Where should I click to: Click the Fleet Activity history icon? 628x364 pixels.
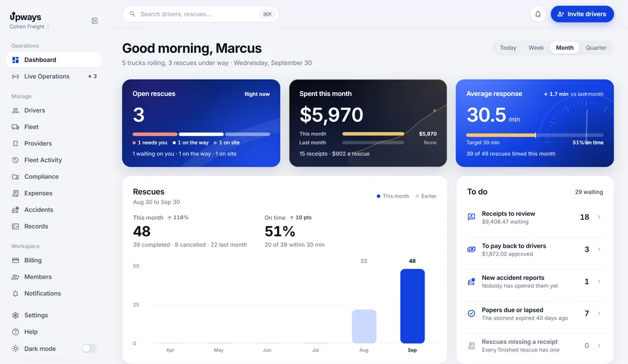(16, 160)
